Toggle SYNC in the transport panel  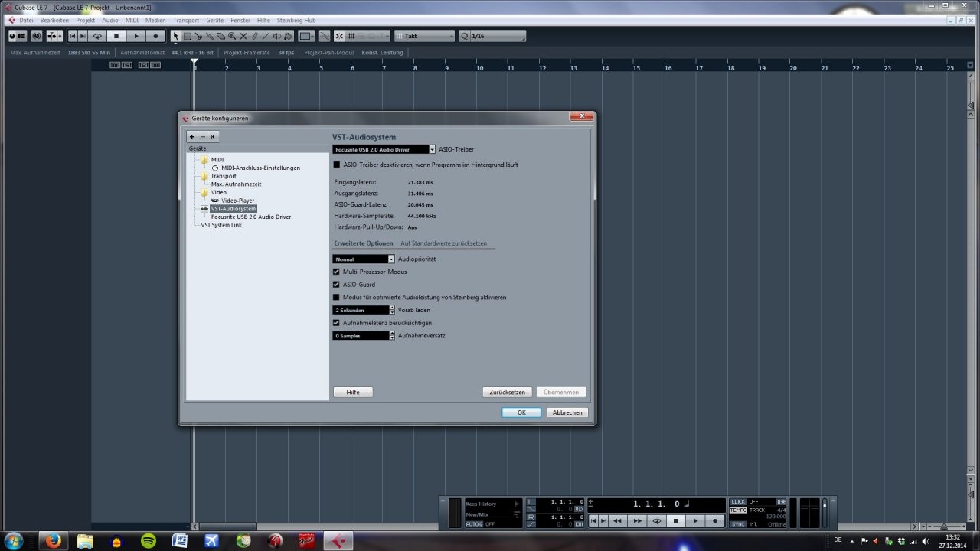[738, 524]
